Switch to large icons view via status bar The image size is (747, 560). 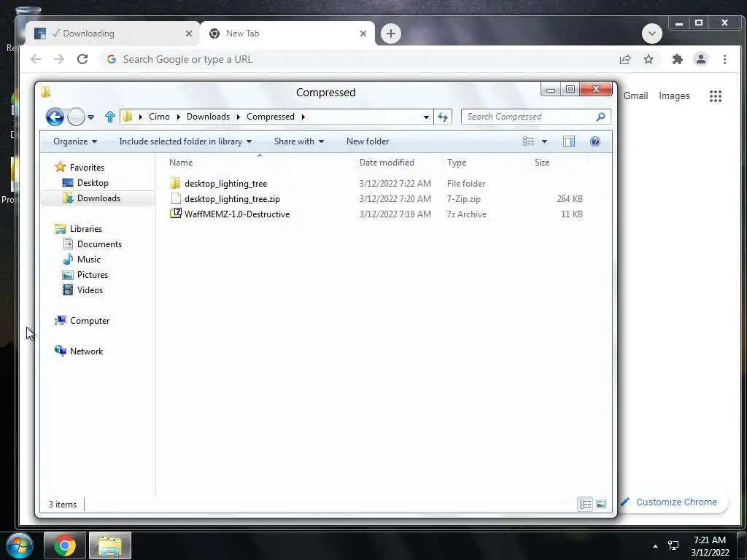point(601,504)
